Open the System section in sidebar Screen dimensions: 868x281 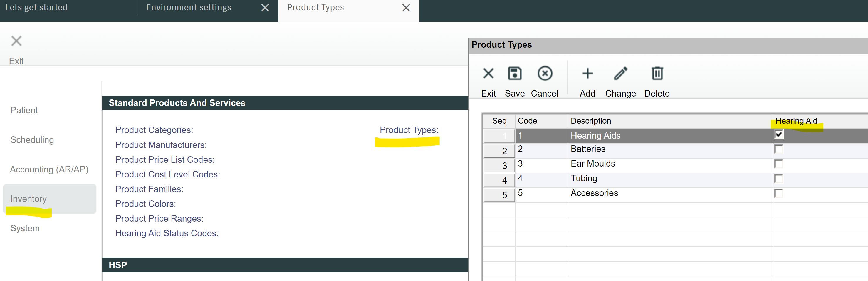point(25,228)
